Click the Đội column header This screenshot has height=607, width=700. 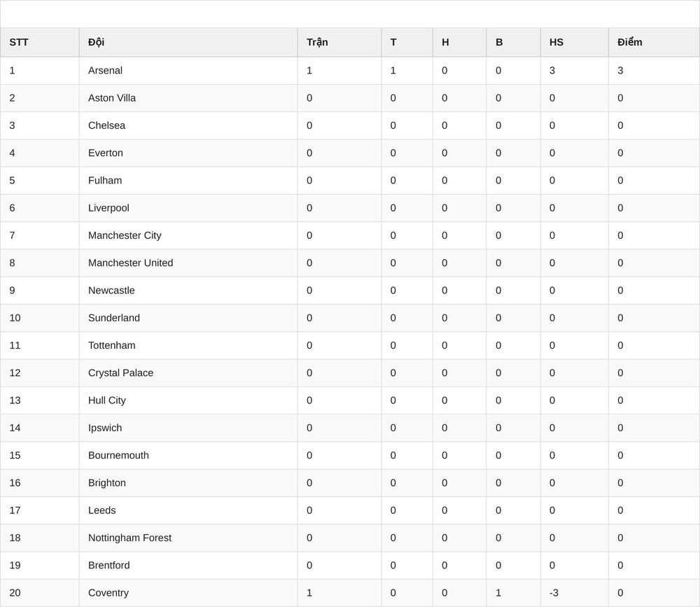(x=188, y=43)
